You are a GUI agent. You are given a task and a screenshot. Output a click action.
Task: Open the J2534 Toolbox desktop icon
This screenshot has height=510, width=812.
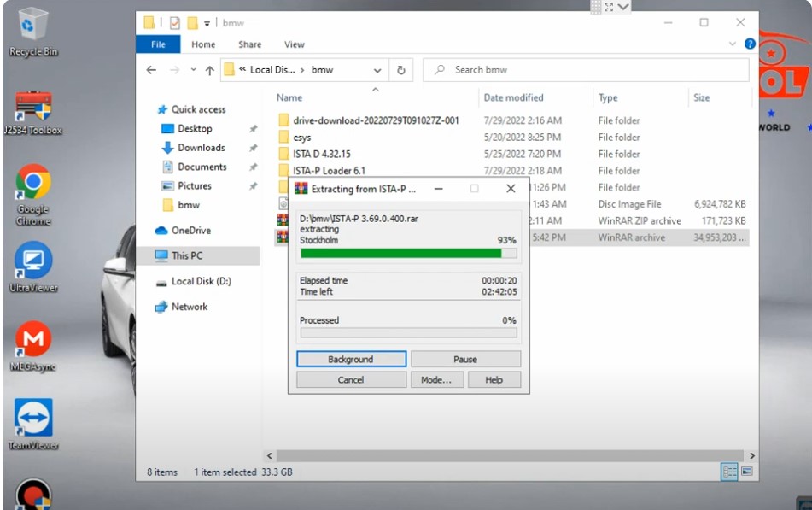coord(32,107)
